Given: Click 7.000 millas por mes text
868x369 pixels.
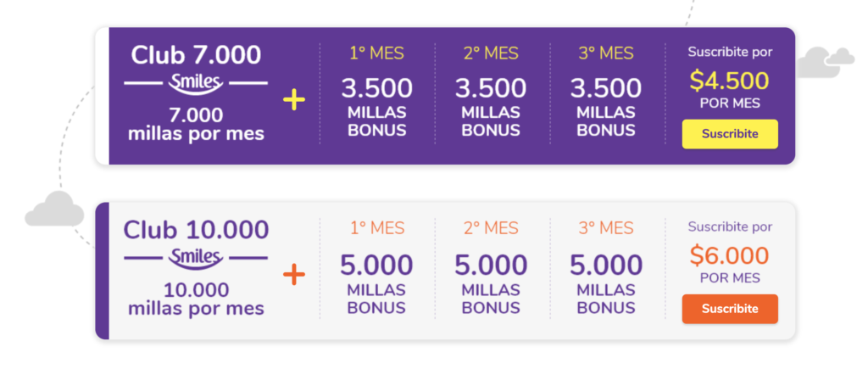Looking at the screenshot, I should [196, 125].
